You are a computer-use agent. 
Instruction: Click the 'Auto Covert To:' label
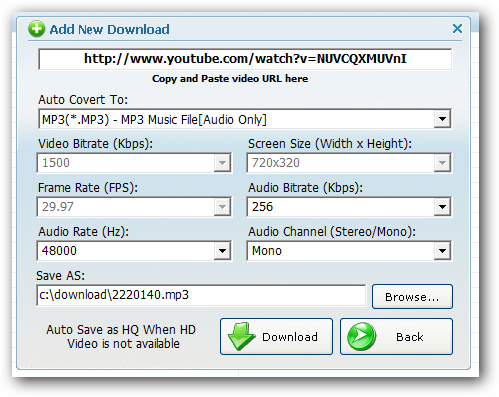pos(83,100)
